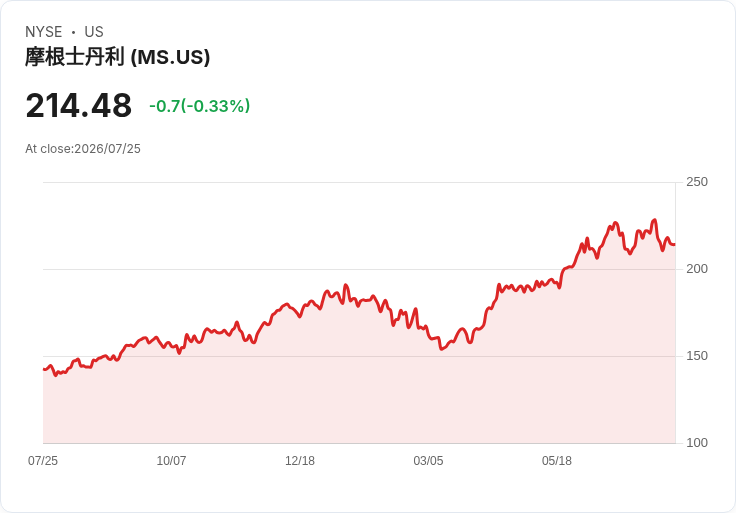Select the 200 y-axis value label
736x513 pixels.
pyautogui.click(x=697, y=269)
